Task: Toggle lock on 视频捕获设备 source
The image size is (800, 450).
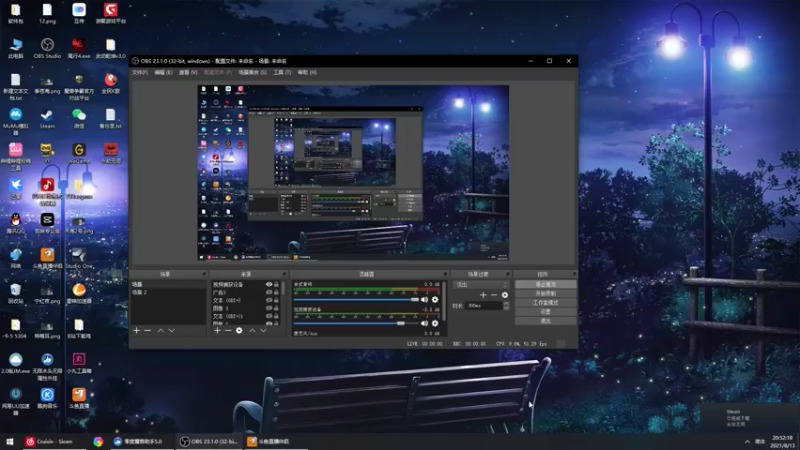Action: point(277,285)
